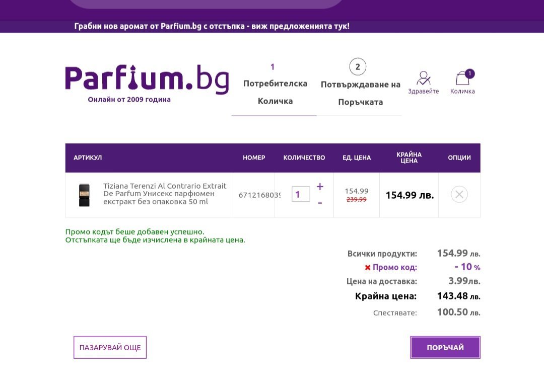
Task: Click the Пазарувай още button
Action: click(x=110, y=347)
